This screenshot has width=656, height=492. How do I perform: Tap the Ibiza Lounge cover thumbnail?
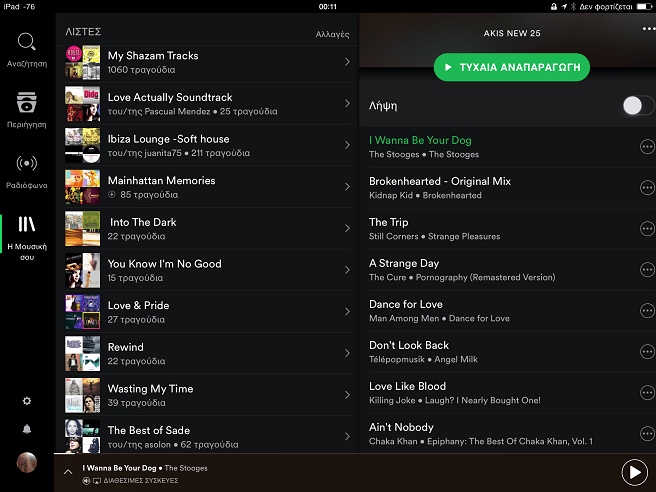pyautogui.click(x=82, y=145)
